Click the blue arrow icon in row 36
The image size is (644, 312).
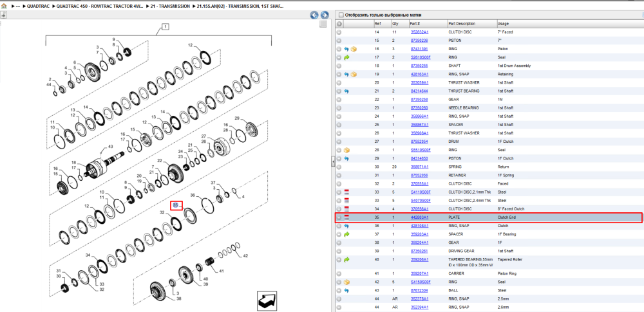(x=346, y=226)
